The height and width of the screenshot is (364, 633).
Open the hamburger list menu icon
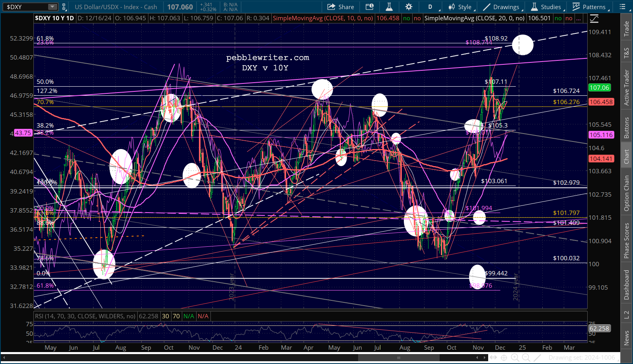[x=623, y=7]
